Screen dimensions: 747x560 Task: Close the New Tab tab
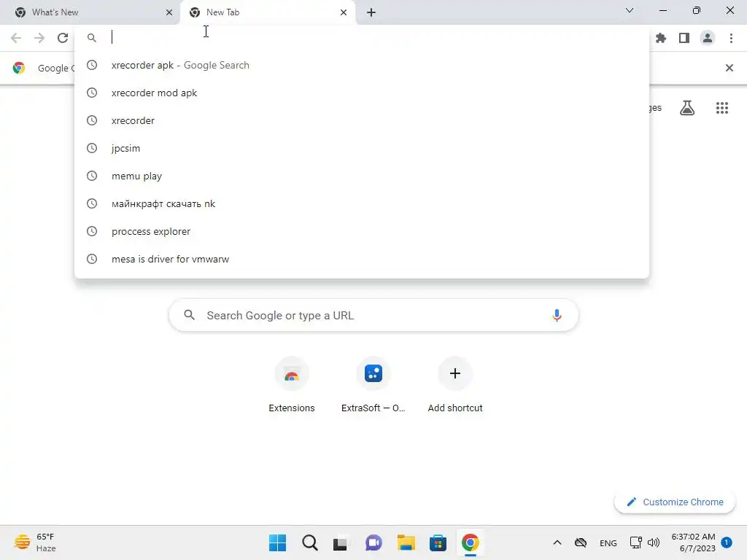[x=344, y=13]
